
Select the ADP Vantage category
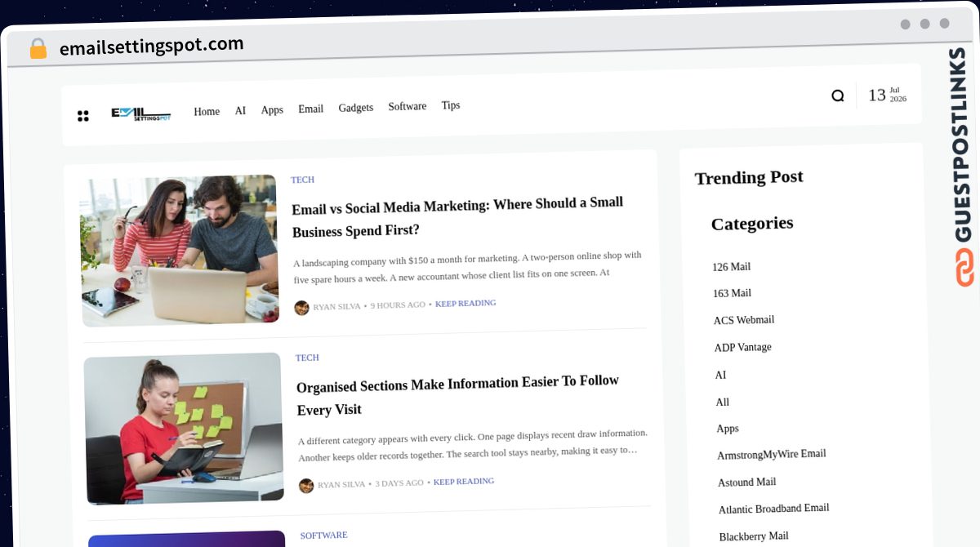(x=743, y=347)
